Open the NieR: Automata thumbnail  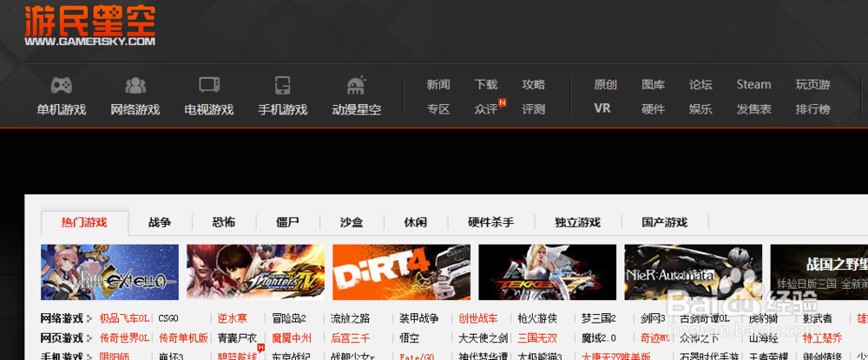point(693,272)
